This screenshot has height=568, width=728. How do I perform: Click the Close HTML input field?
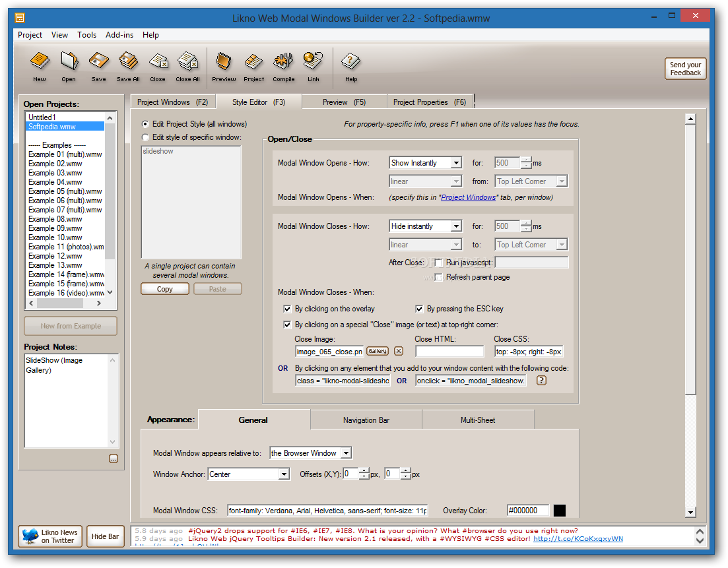pyautogui.click(x=449, y=351)
